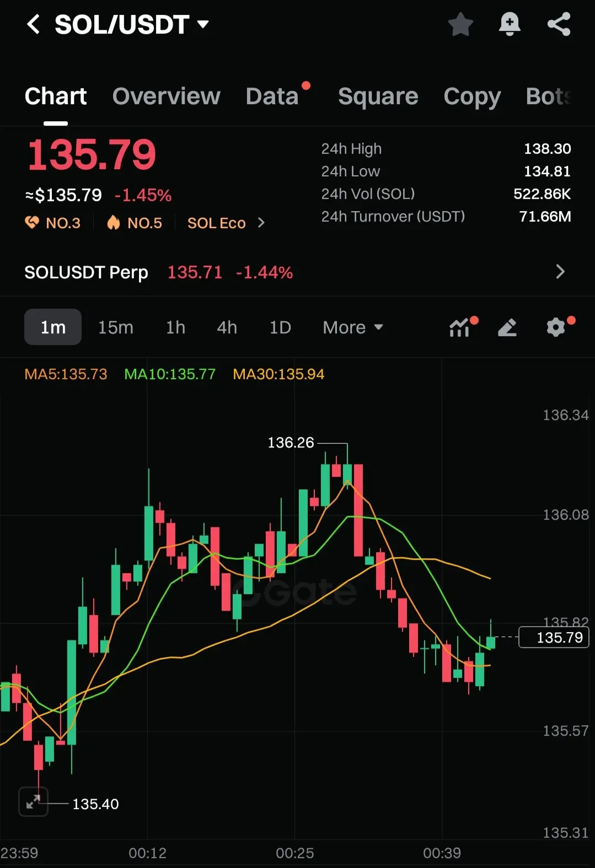Open the SOL Eco category link
595x868 pixels.
(x=226, y=223)
